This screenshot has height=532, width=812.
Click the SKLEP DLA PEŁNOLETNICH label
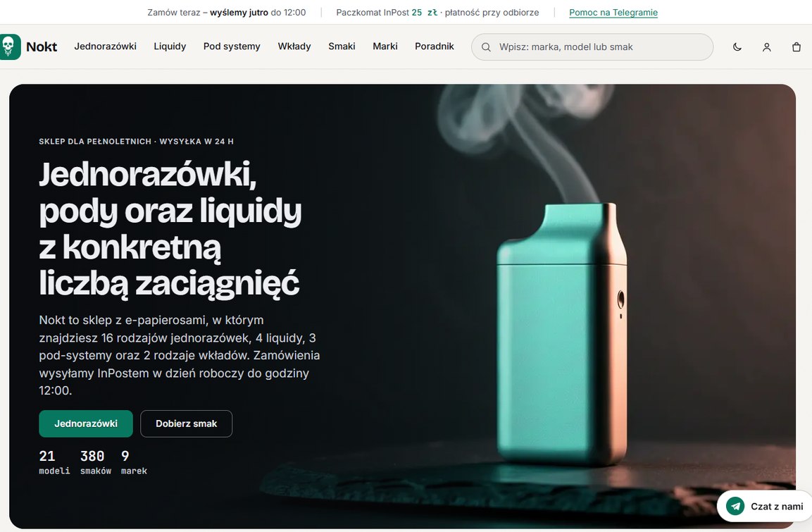[x=136, y=142]
